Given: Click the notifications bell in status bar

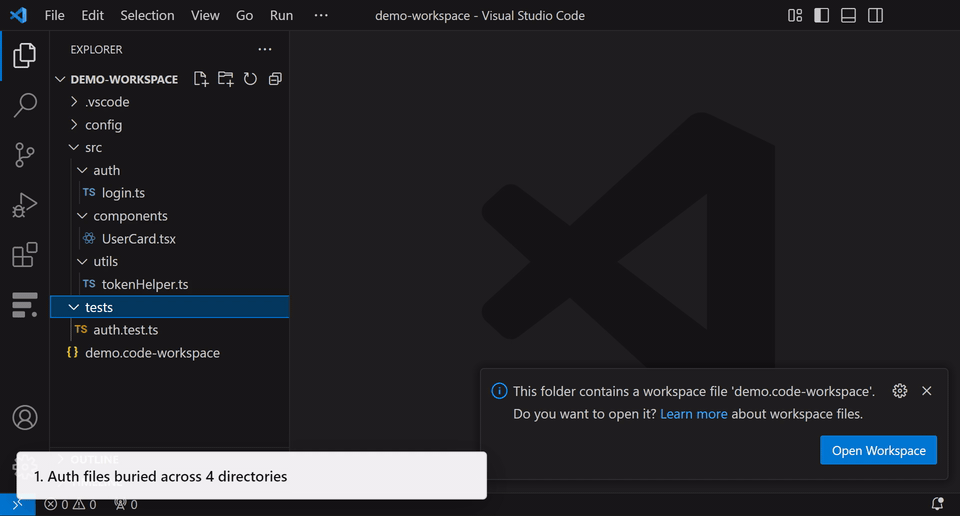Looking at the screenshot, I should [937, 504].
